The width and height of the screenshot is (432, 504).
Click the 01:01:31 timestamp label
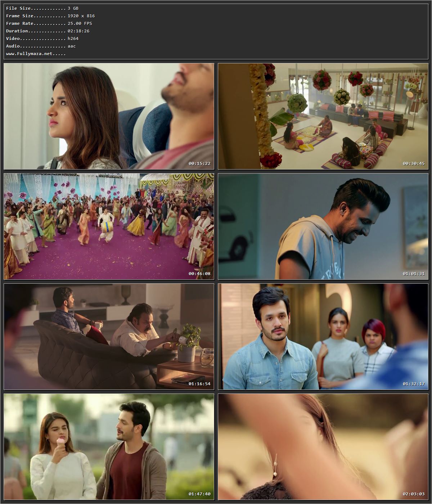click(x=414, y=274)
